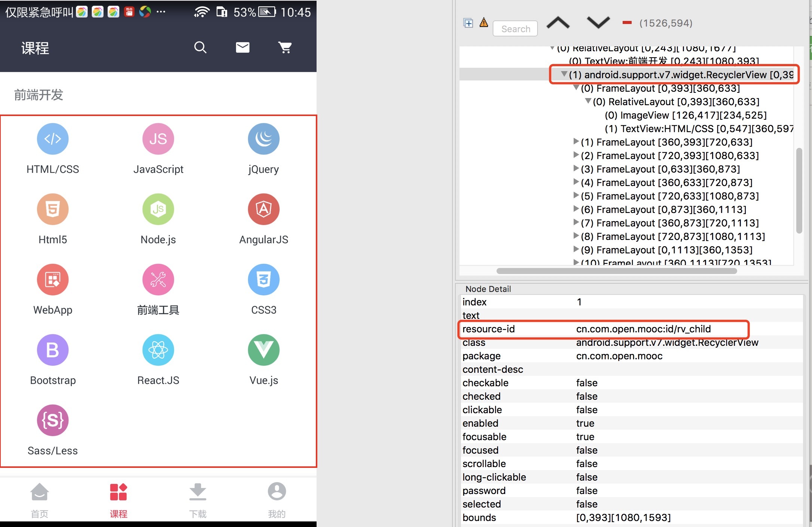
Task: Click the Search field in the hierarchy toolbar
Action: (x=515, y=28)
